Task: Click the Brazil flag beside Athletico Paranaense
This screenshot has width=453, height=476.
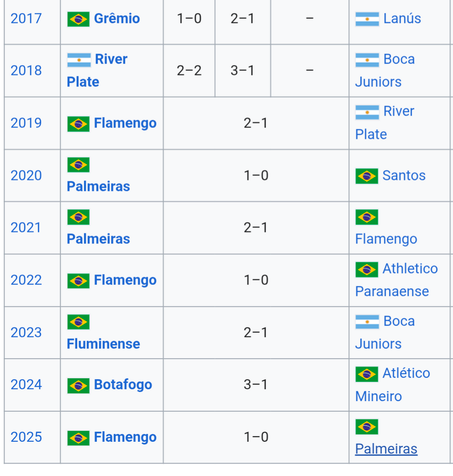Action: coord(366,269)
